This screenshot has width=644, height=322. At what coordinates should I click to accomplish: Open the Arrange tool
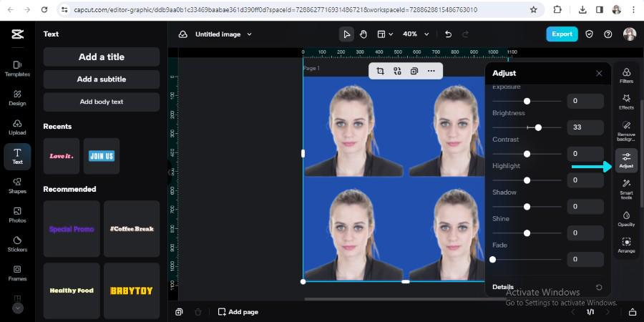pyautogui.click(x=626, y=245)
